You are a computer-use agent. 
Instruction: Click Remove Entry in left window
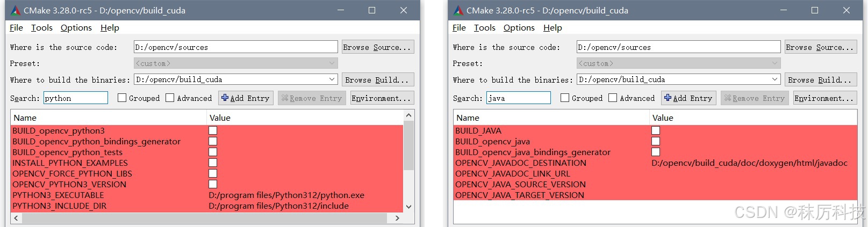312,98
